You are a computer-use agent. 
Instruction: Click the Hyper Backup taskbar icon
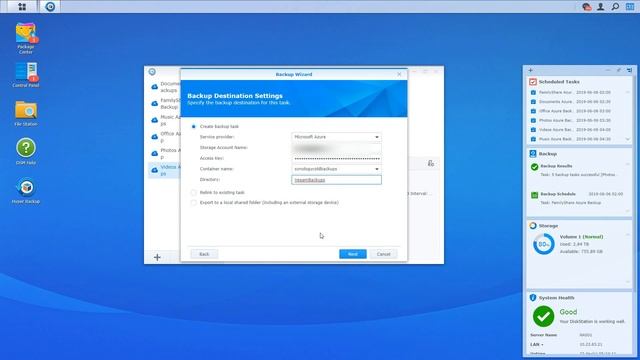[x=50, y=7]
